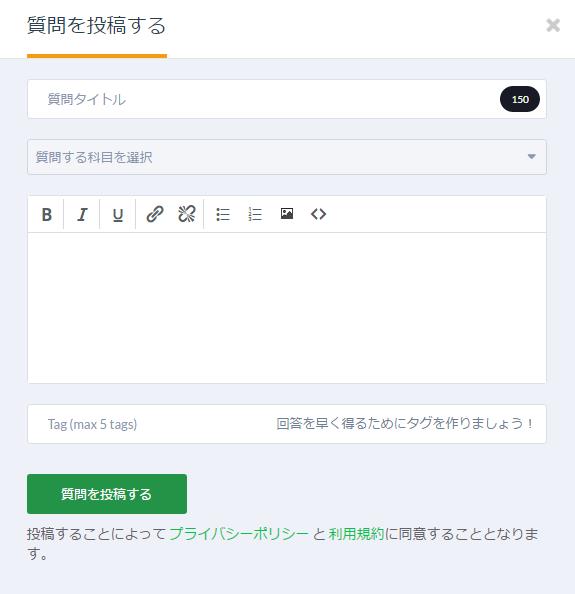Switch to code view with angle brackets icon
Image resolution: width=575 pixels, height=594 pixels.
(x=319, y=214)
